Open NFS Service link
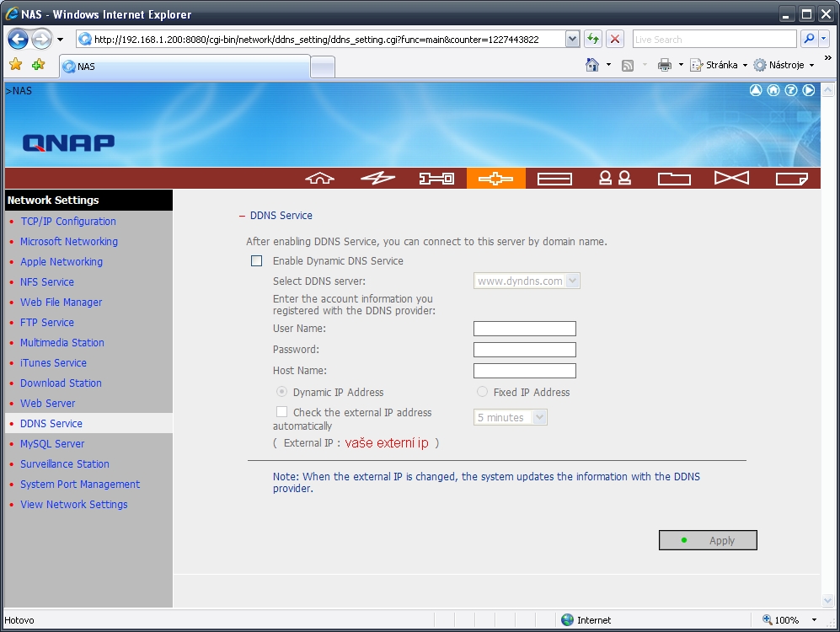Viewport: 840px width, 632px height. 47,281
